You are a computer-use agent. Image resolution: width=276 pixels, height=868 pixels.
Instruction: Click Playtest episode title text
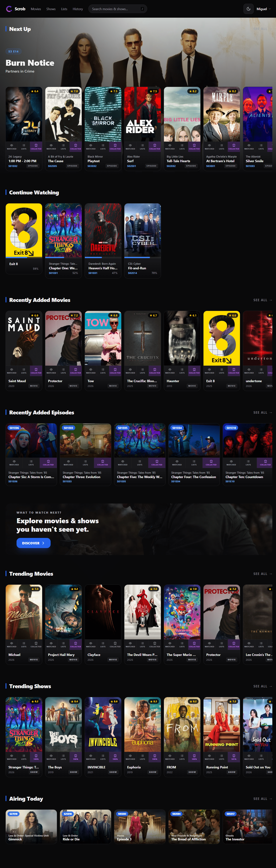pyautogui.click(x=94, y=161)
